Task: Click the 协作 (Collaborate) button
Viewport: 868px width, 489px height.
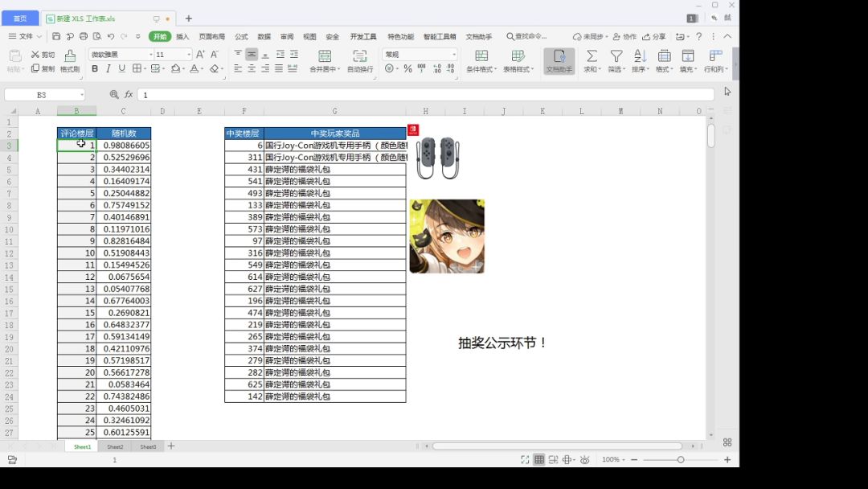Action: coord(624,36)
